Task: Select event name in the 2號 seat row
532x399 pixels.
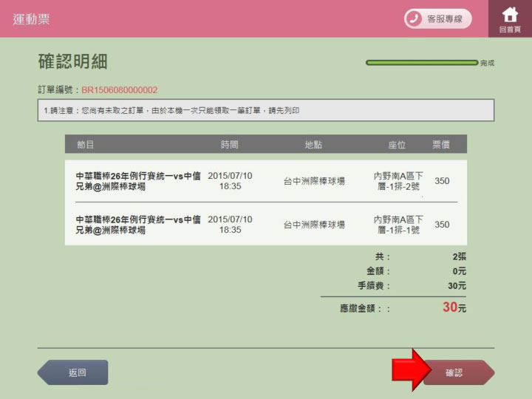Action: tap(138, 181)
